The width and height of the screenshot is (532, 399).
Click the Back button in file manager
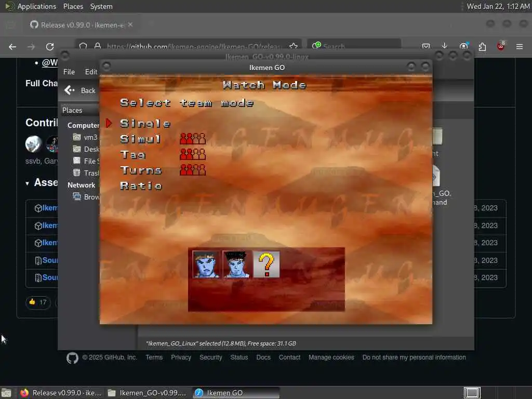80,90
